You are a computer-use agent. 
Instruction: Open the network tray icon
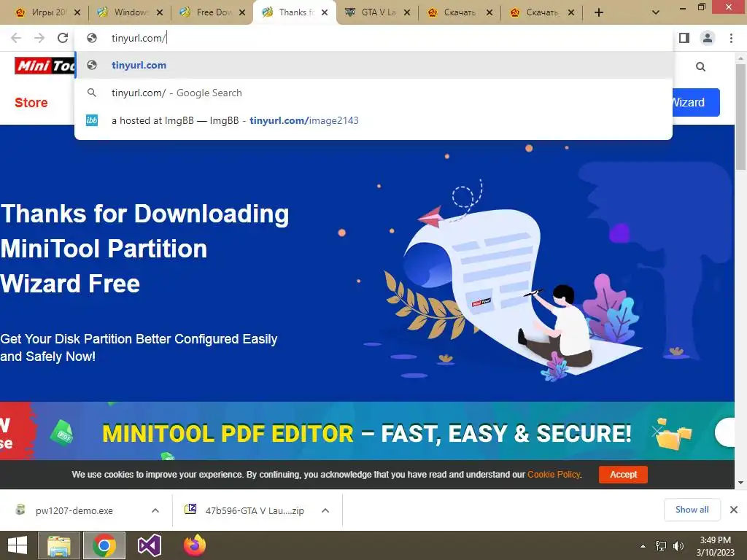pos(660,546)
